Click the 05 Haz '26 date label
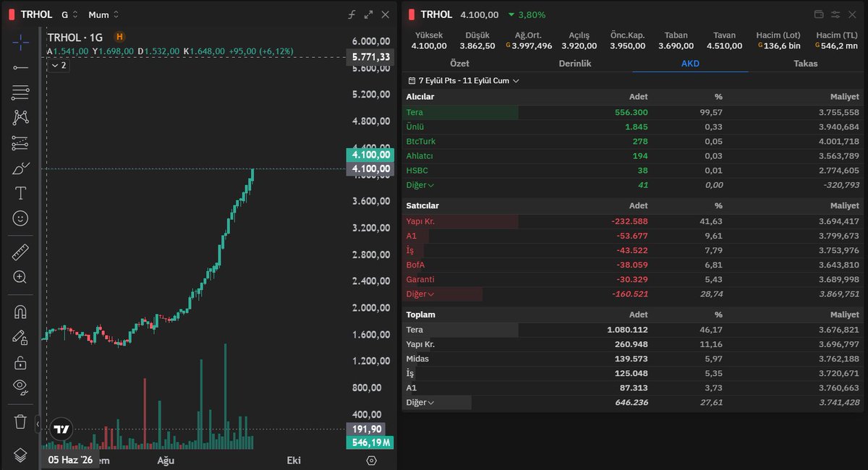868x470 pixels. [x=70, y=460]
